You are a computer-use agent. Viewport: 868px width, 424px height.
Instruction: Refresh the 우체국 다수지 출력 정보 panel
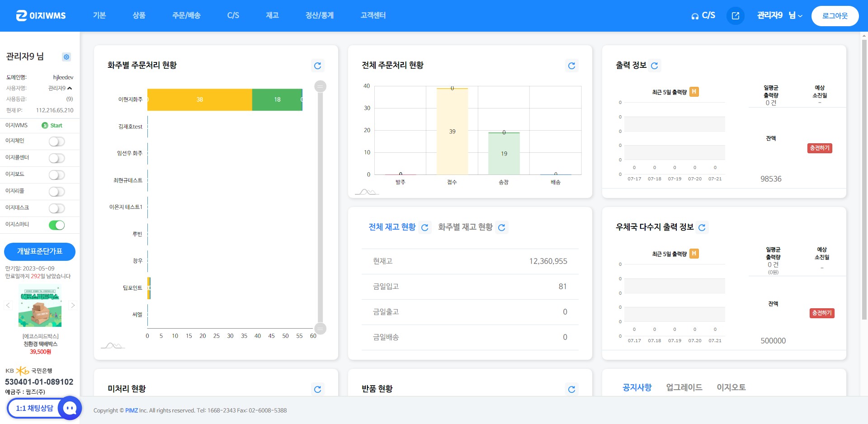(702, 228)
